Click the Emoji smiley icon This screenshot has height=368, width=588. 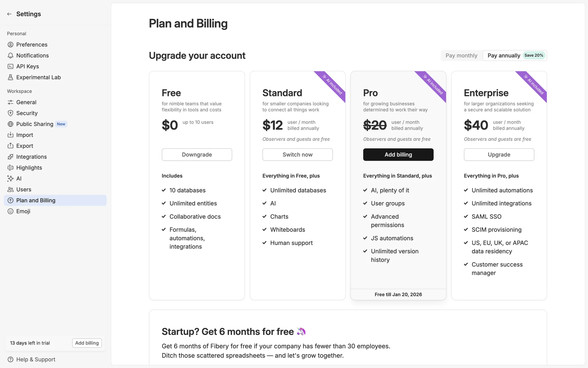(x=10, y=211)
